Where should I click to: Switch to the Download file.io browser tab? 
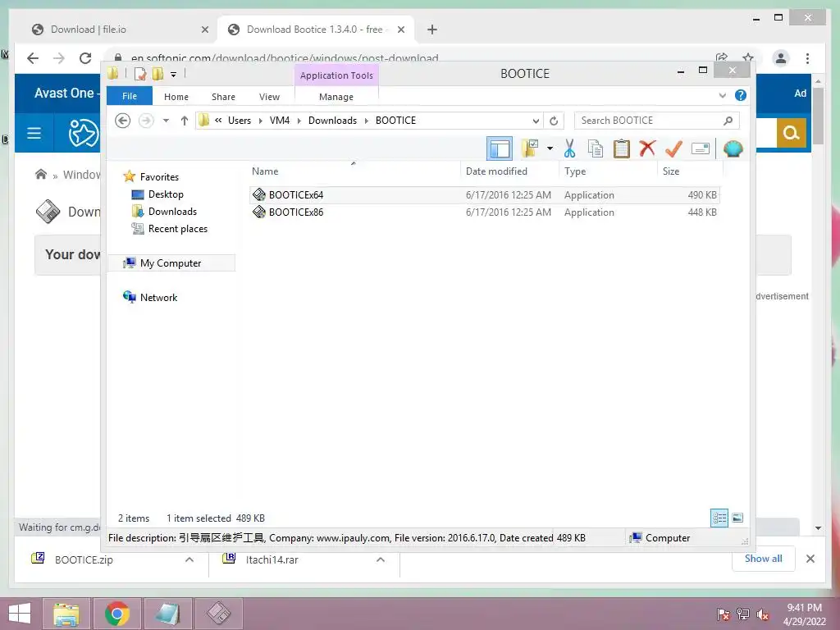point(119,30)
